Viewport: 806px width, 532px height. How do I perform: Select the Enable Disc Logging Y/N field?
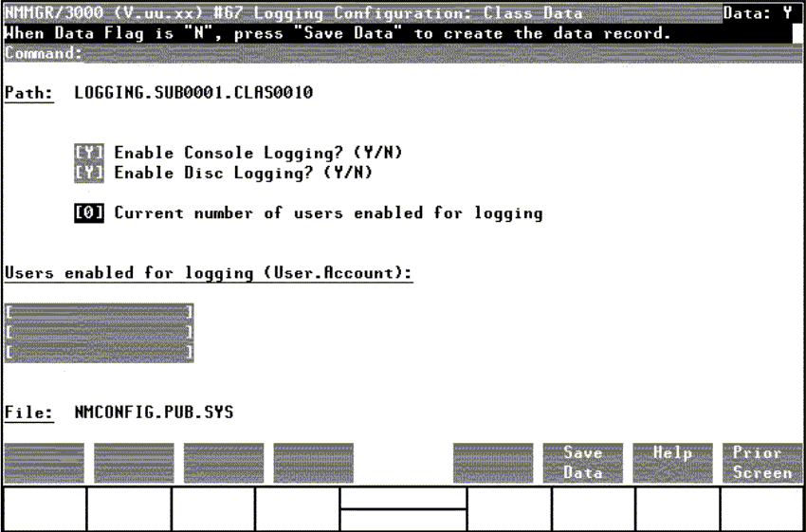pos(89,174)
